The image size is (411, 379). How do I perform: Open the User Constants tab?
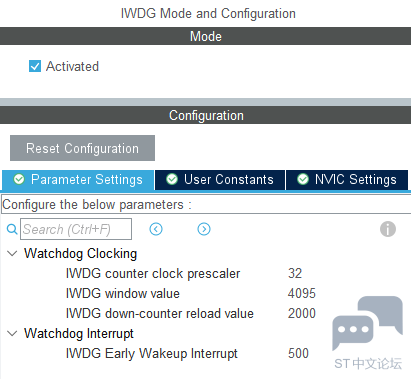[x=220, y=180]
